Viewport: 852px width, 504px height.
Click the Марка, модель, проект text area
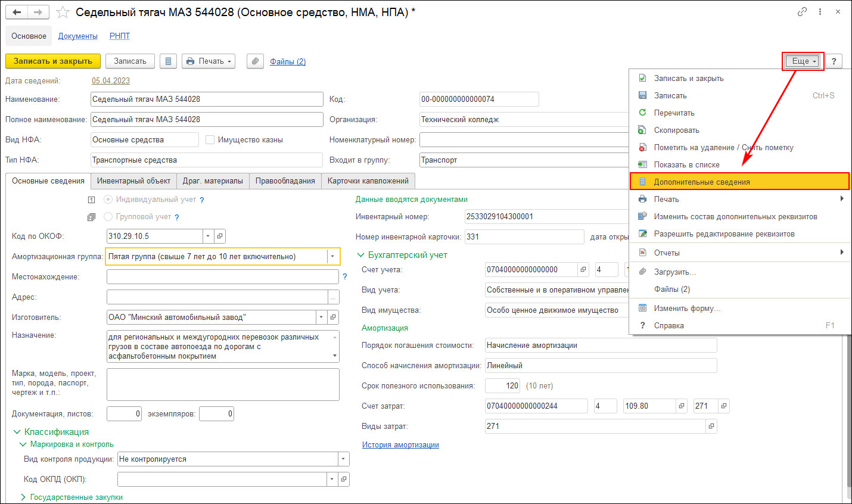tap(223, 384)
